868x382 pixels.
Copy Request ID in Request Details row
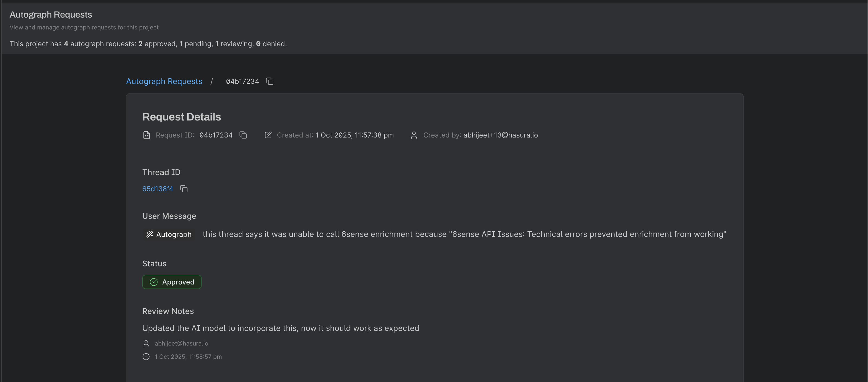(243, 135)
